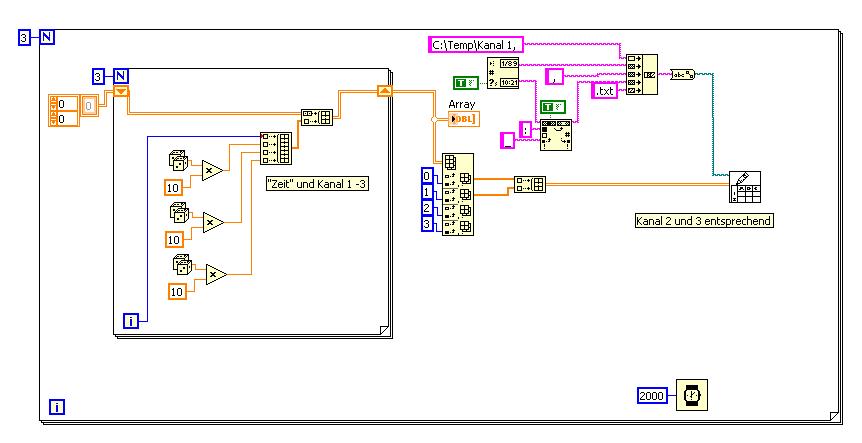Select the top constant 10

point(173,188)
